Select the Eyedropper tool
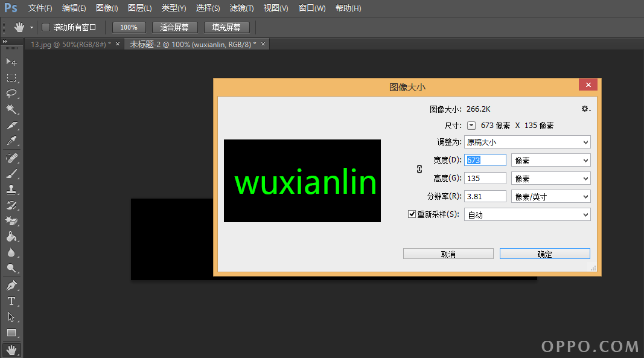 tap(11, 141)
